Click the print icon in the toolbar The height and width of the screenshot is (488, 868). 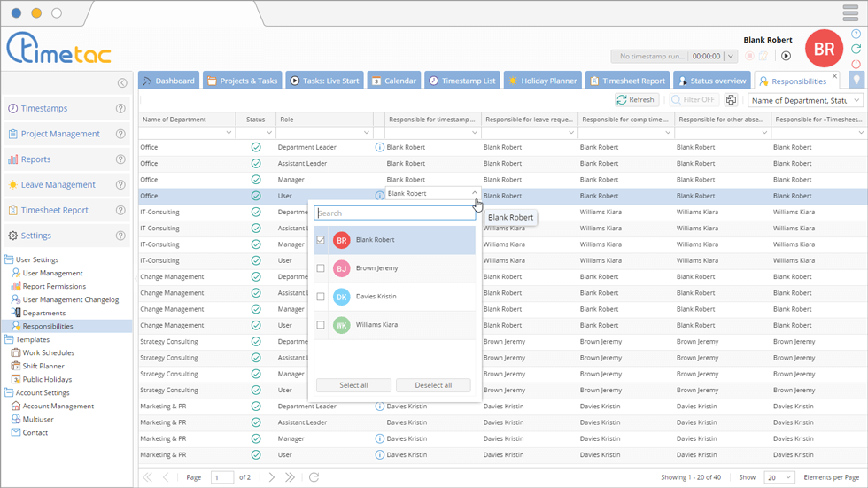pyautogui.click(x=731, y=100)
